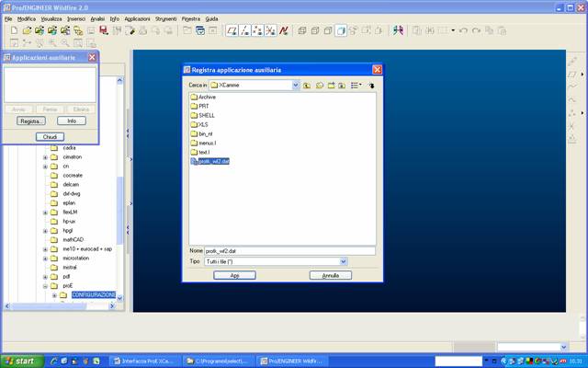The height and width of the screenshot is (368, 588).
Task: Create new folder icon in dialog
Action: [x=331, y=86]
